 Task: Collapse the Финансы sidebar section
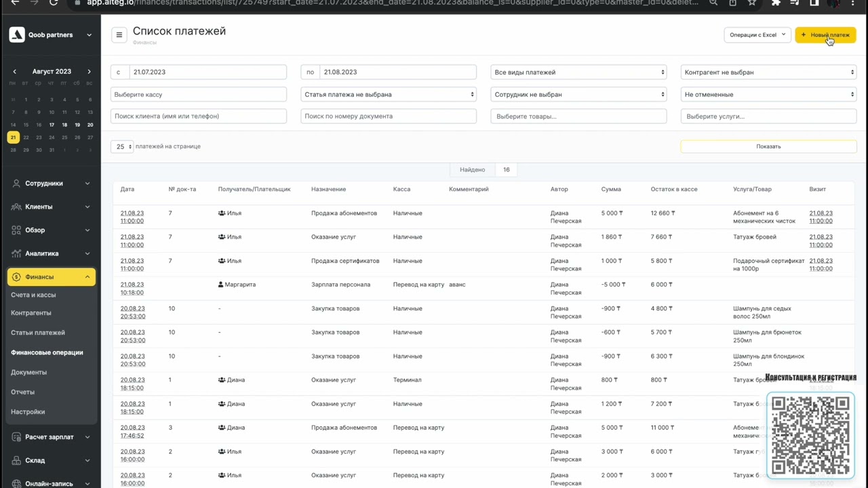coord(51,277)
